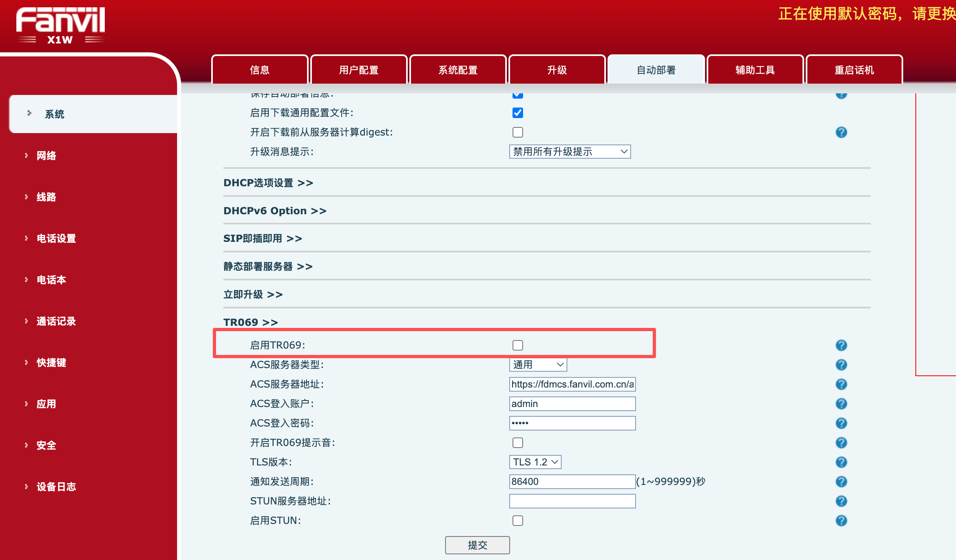This screenshot has height=560, width=956.
Task: Open 辅助工具 tab
Action: [755, 70]
